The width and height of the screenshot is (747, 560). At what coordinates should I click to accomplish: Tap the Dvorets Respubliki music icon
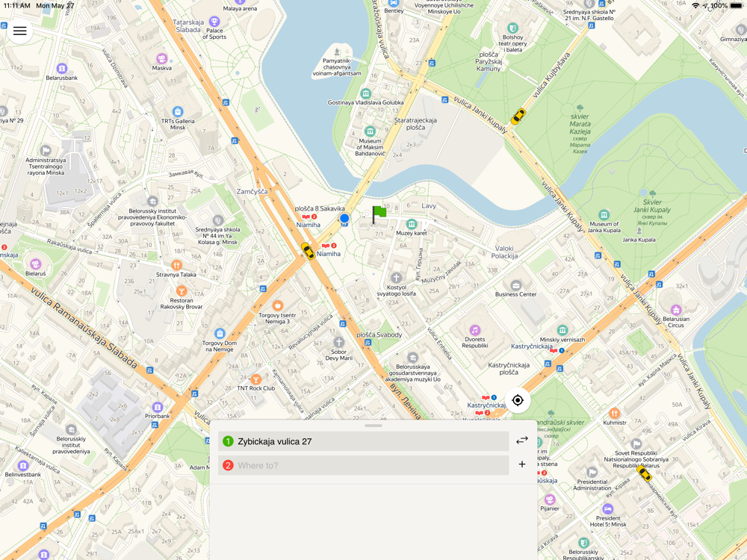pyautogui.click(x=474, y=330)
